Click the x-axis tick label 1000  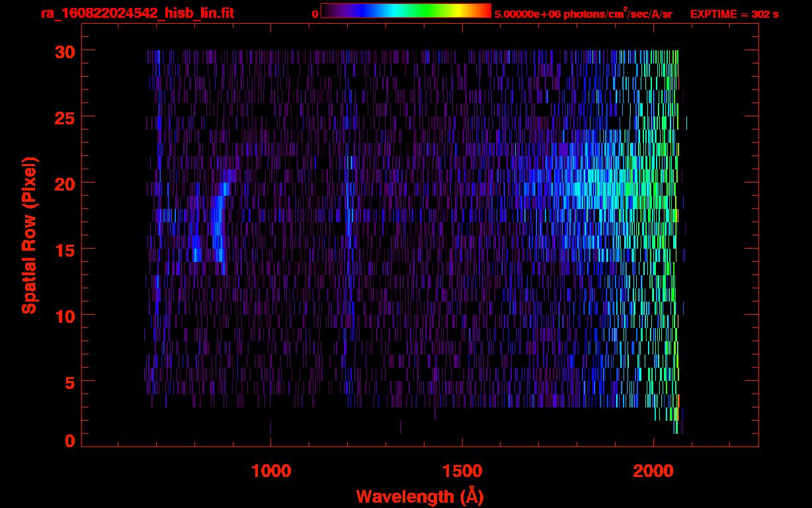271,471
